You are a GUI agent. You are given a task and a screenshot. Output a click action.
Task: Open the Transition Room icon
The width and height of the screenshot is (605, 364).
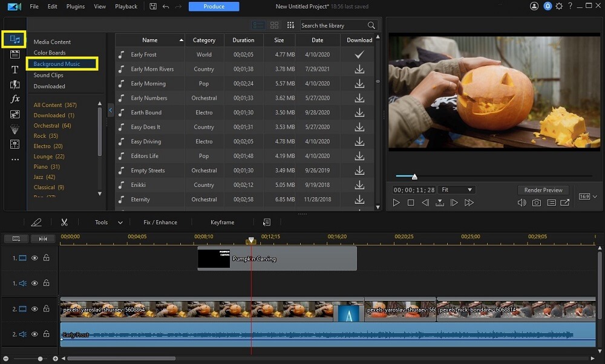[15, 85]
